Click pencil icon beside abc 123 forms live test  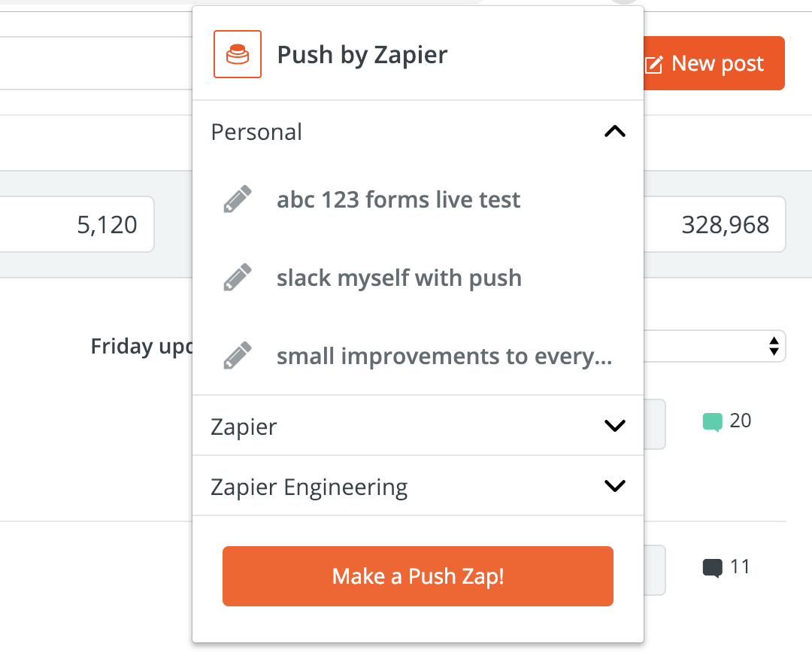pyautogui.click(x=238, y=200)
